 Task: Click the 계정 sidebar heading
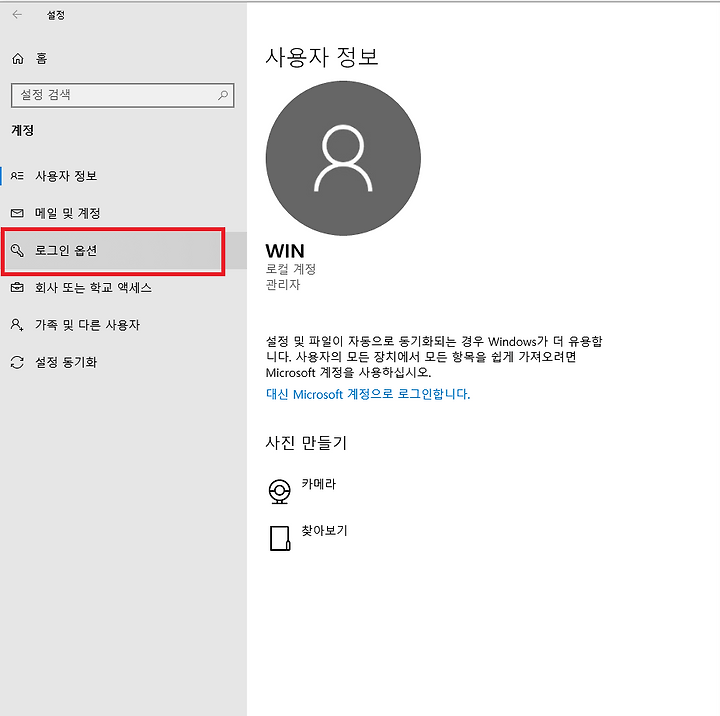coord(22,130)
